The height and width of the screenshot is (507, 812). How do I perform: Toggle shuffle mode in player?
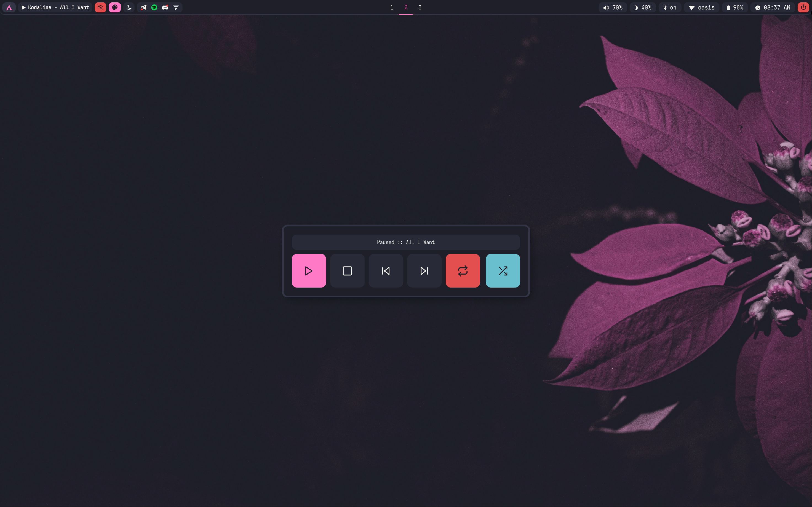tap(503, 271)
